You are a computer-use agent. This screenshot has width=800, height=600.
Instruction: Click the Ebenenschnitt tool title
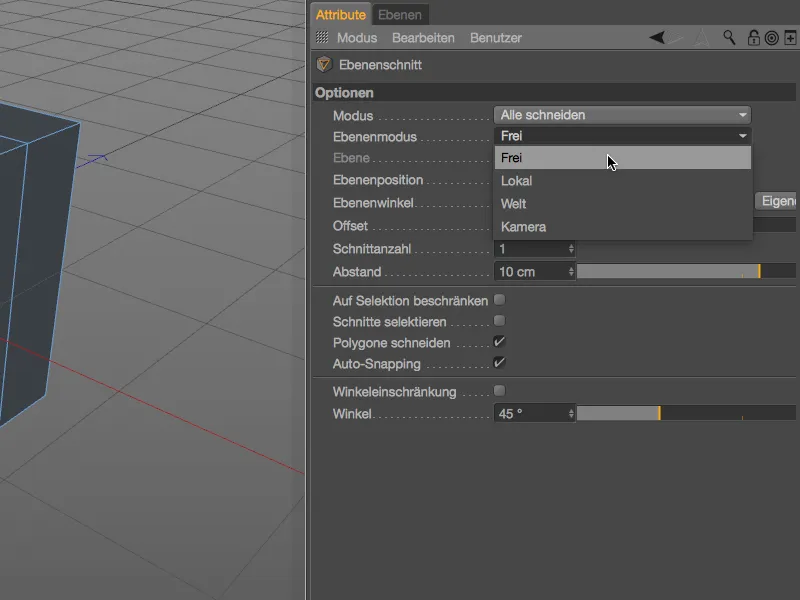pyautogui.click(x=380, y=65)
